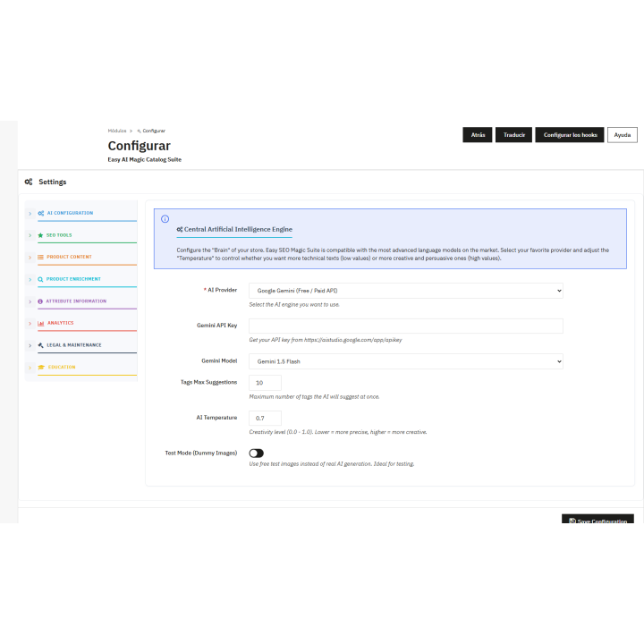The width and height of the screenshot is (644, 644).
Task: Click the wrench icon in Configurar breadcrumb
Action: point(139,131)
